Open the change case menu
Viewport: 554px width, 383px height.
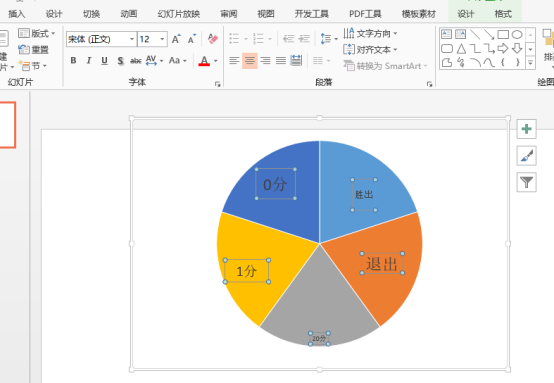pyautogui.click(x=177, y=60)
